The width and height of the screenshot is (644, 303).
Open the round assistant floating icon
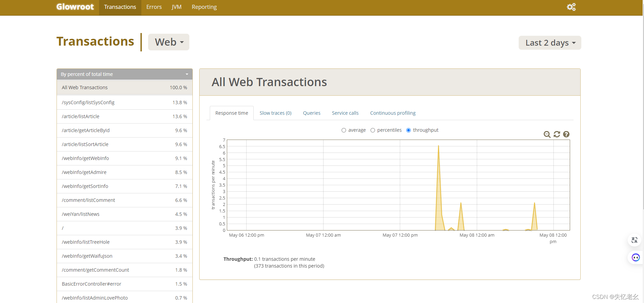[635, 257]
